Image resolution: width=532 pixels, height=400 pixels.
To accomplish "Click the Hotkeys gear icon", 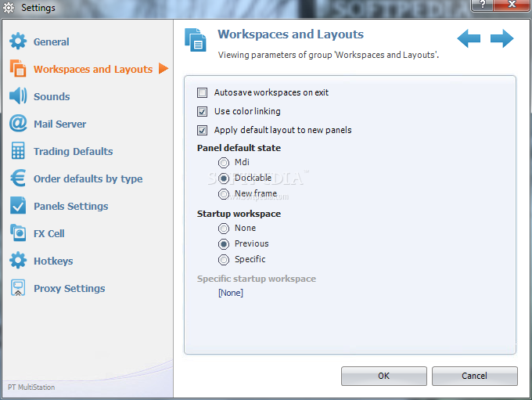I will coord(18,261).
